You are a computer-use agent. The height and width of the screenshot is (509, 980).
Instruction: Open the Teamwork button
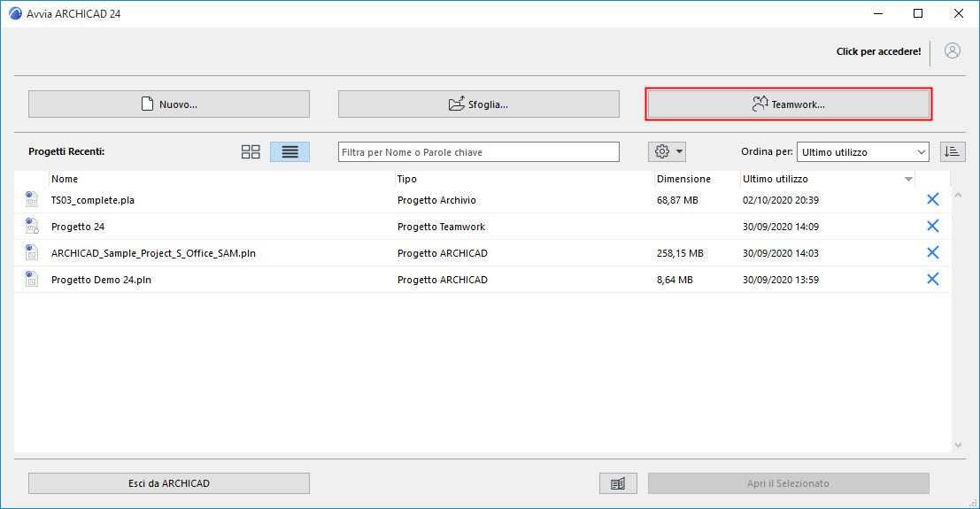click(788, 104)
